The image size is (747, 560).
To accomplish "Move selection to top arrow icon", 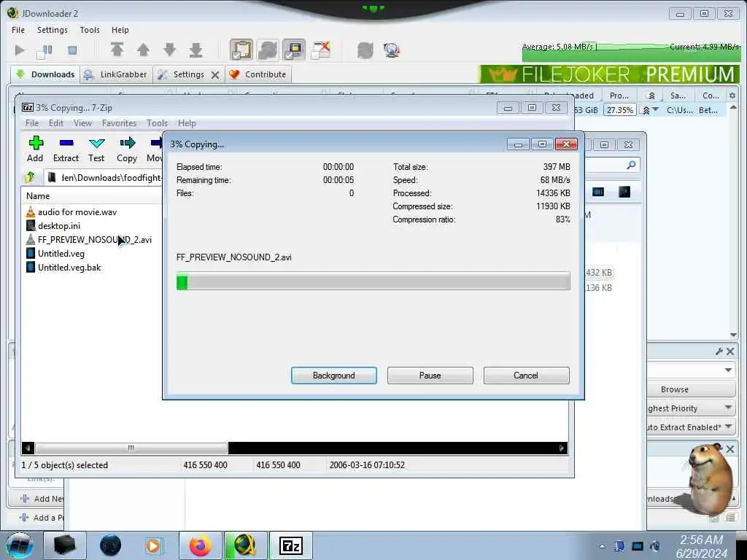I will (x=117, y=50).
